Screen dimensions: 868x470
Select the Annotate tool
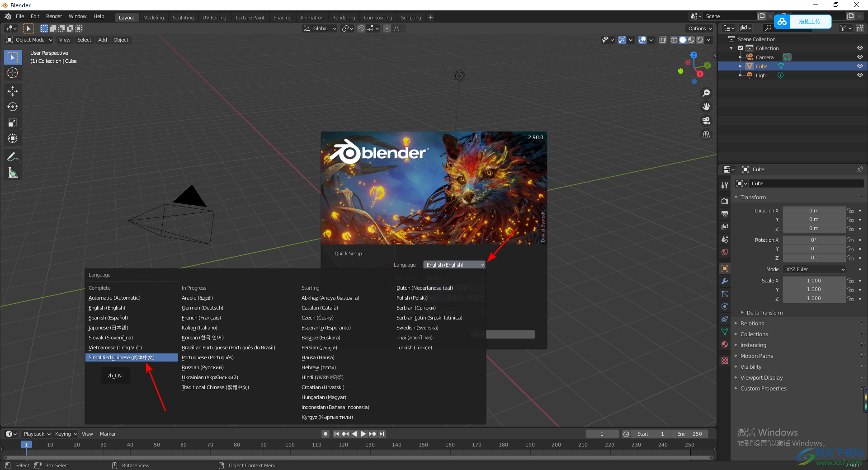point(13,157)
